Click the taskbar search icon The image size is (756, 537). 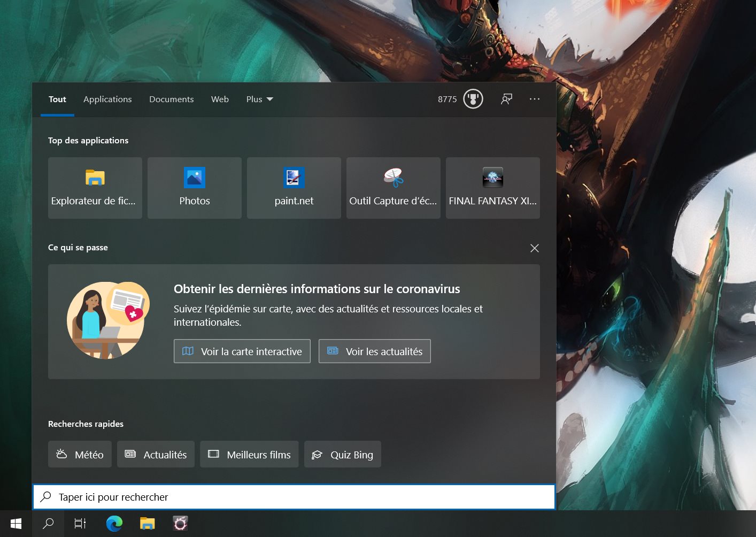click(x=48, y=524)
